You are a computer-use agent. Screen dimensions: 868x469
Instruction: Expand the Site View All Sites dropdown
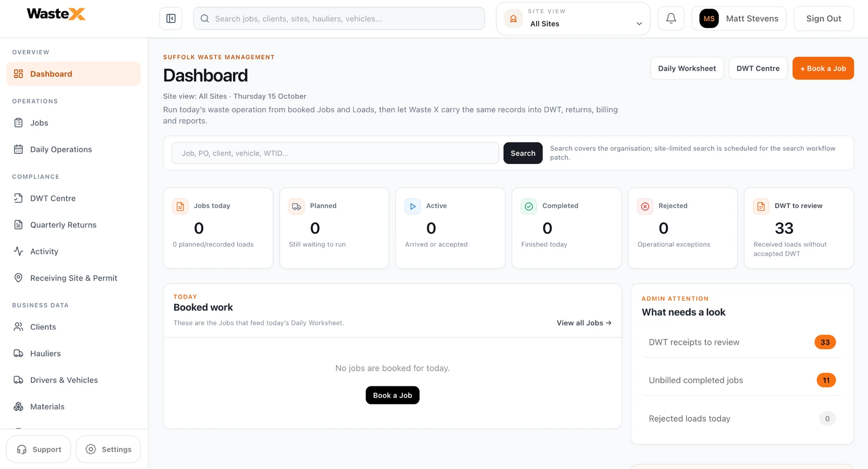[573, 18]
